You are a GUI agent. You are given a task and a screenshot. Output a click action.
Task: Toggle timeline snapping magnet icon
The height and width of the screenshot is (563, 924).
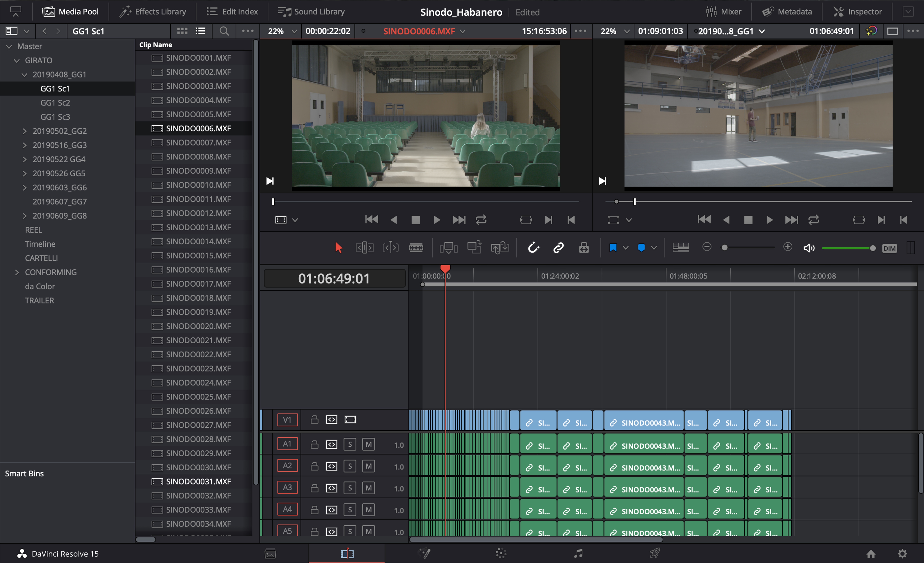click(x=533, y=248)
